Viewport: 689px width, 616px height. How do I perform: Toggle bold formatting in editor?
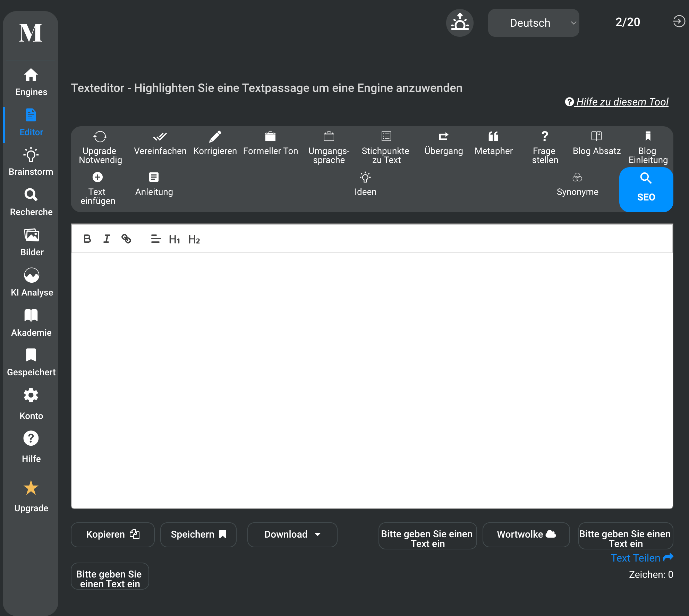tap(87, 239)
